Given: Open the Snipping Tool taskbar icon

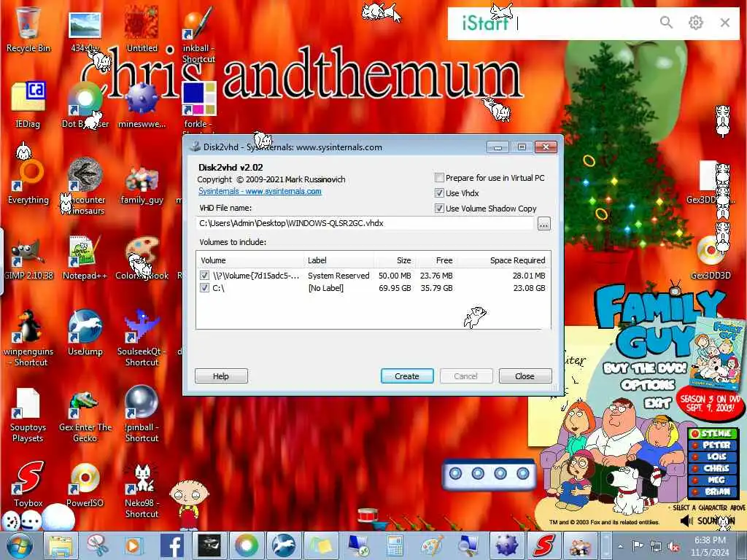Looking at the screenshot, I should pyautogui.click(x=97, y=545).
